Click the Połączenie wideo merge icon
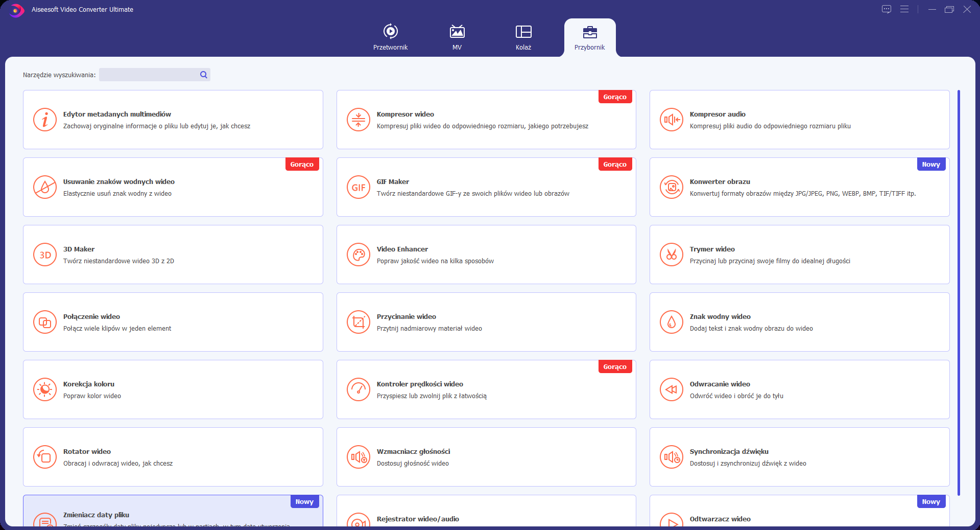980x530 pixels. (45, 322)
